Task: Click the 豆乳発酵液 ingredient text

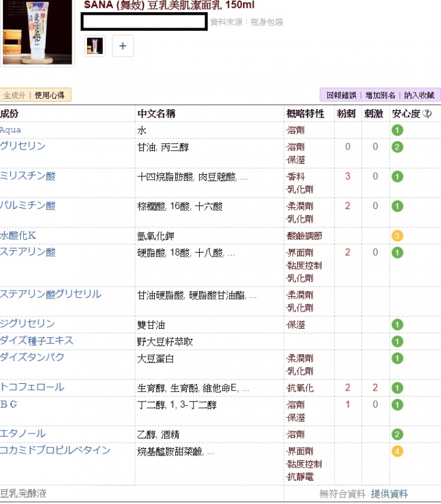Action: (x=23, y=494)
